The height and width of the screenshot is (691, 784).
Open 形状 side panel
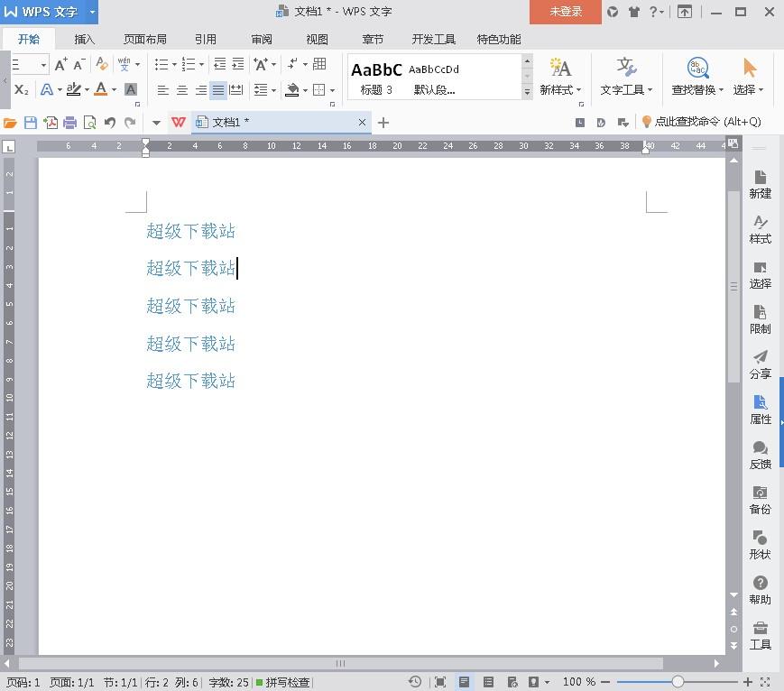[x=760, y=545]
